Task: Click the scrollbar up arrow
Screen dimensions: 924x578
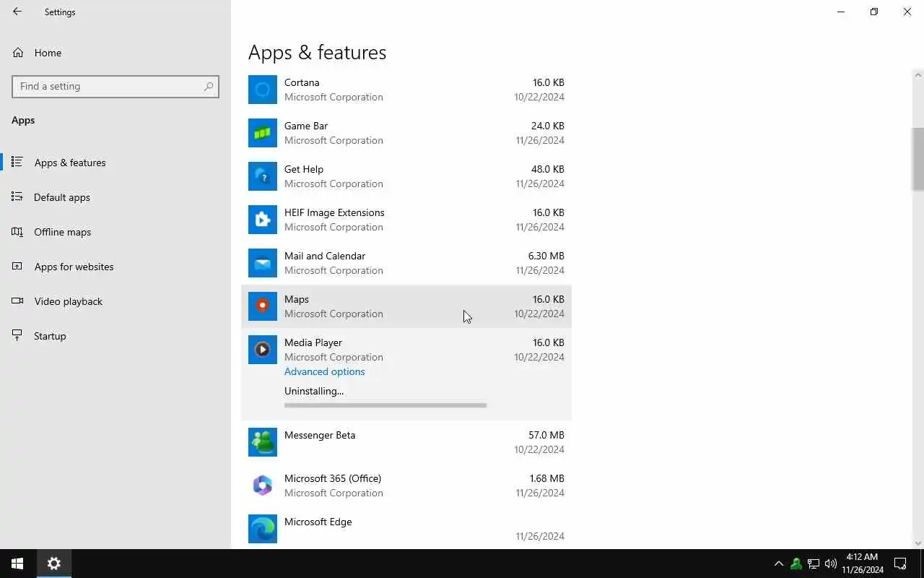Action: point(918,75)
